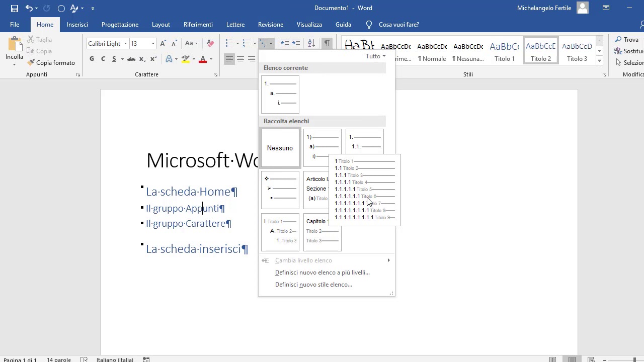Sort text with the A-Z icon
The width and height of the screenshot is (644, 362).
tap(311, 43)
